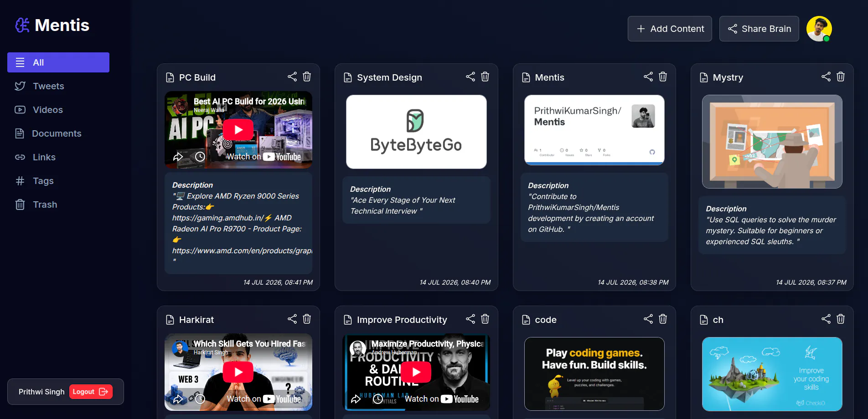This screenshot has height=419, width=868.
Task: Click the document icon beside PC Build
Action: (170, 77)
